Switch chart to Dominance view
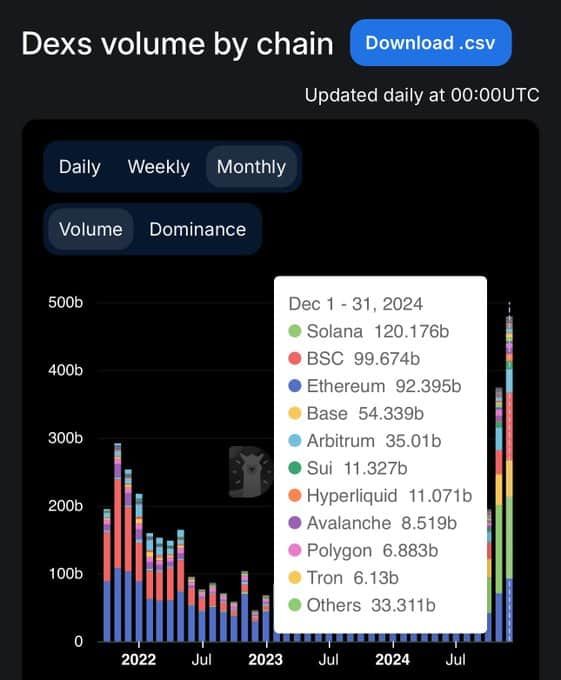This screenshot has width=561, height=680. click(198, 229)
